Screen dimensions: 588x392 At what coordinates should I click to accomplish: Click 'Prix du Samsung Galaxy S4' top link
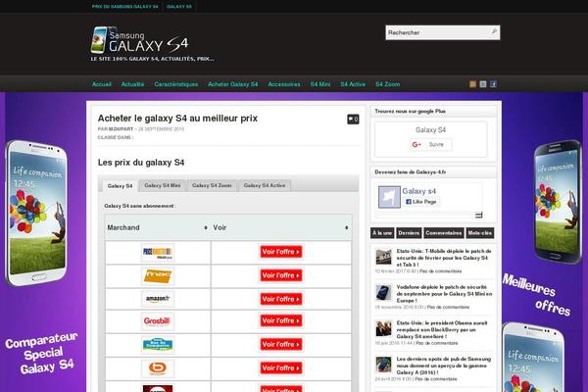124,7
